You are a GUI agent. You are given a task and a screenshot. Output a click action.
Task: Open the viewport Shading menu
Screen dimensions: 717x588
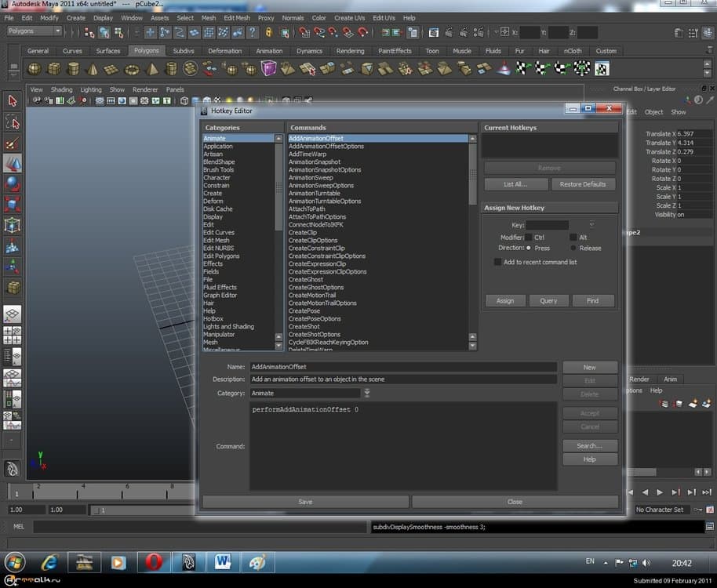tap(62, 89)
